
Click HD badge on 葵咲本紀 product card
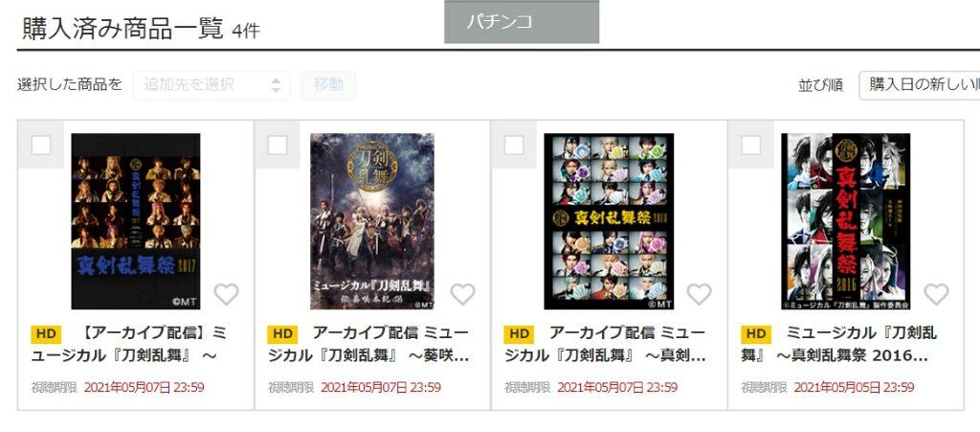pyautogui.click(x=282, y=334)
